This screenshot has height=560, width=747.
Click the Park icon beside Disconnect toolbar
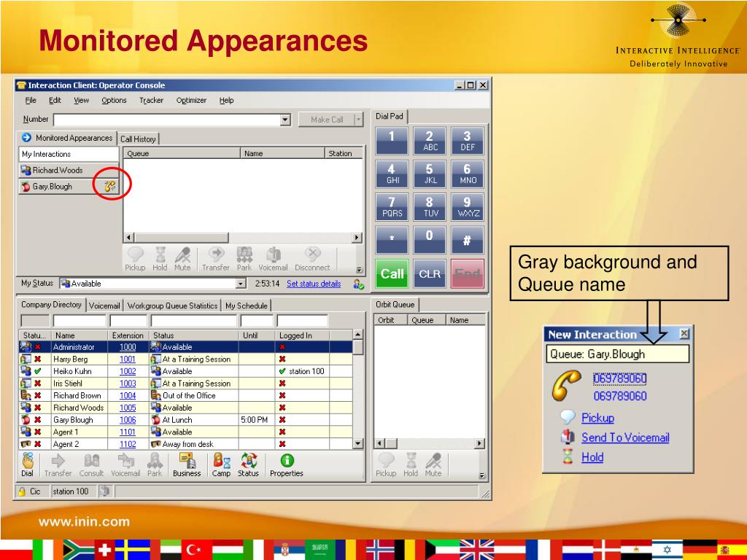tap(244, 254)
